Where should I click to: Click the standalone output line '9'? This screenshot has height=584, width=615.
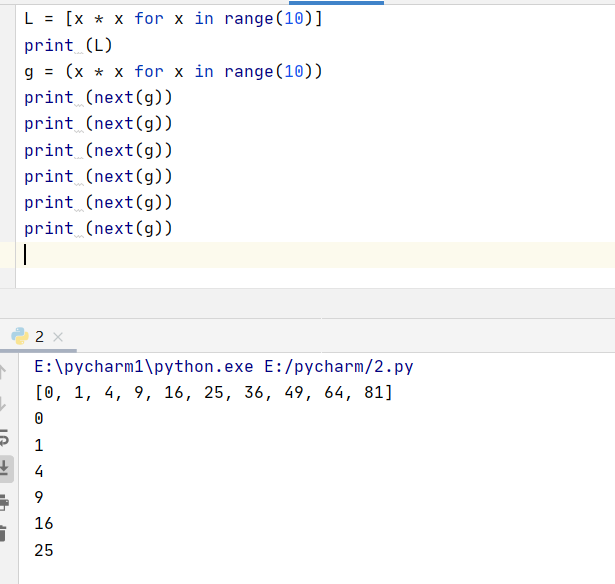coord(39,497)
